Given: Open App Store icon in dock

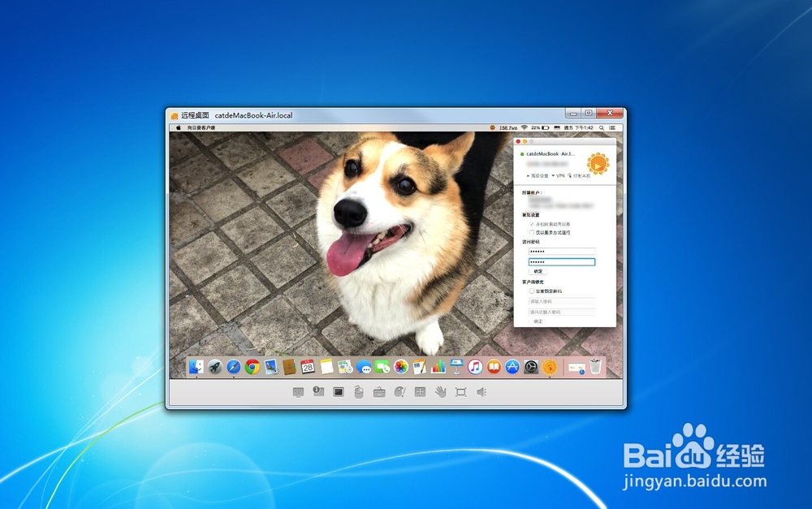Looking at the screenshot, I should (x=512, y=367).
